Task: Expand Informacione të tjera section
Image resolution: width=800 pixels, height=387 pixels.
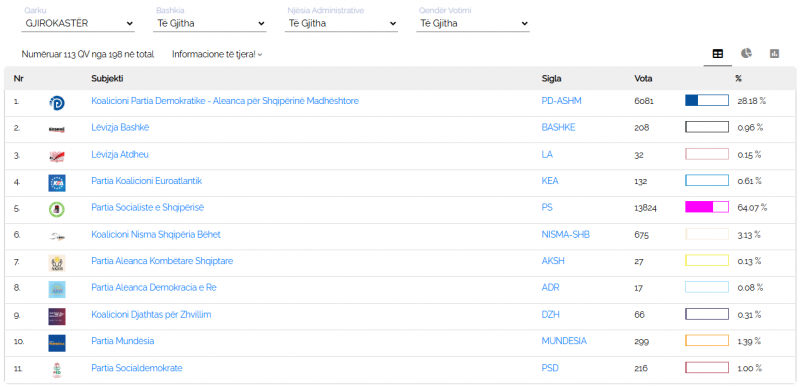Action: [x=217, y=54]
